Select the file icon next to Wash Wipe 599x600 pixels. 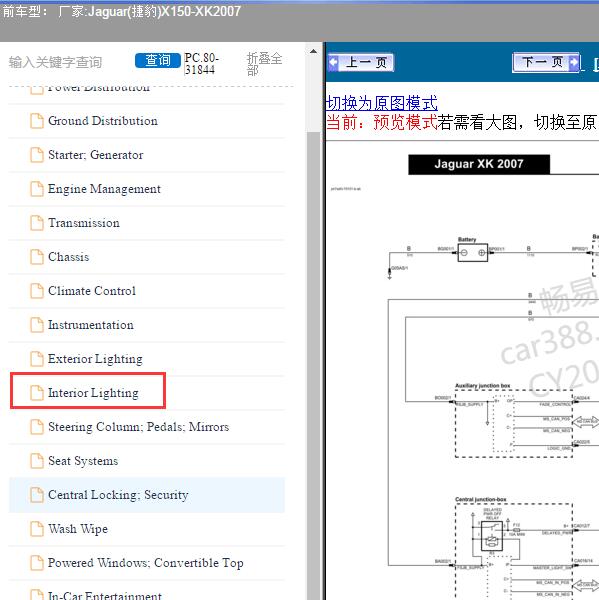coord(37,529)
